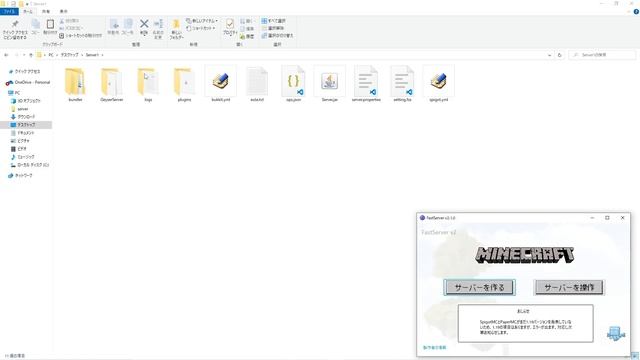Go up one folder level arrow

[31, 55]
